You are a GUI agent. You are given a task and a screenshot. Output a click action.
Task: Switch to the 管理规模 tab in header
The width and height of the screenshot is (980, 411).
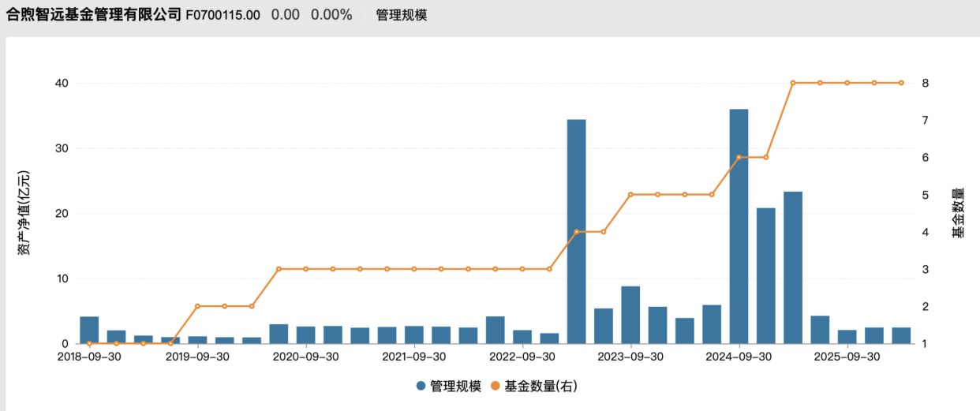[x=401, y=15]
